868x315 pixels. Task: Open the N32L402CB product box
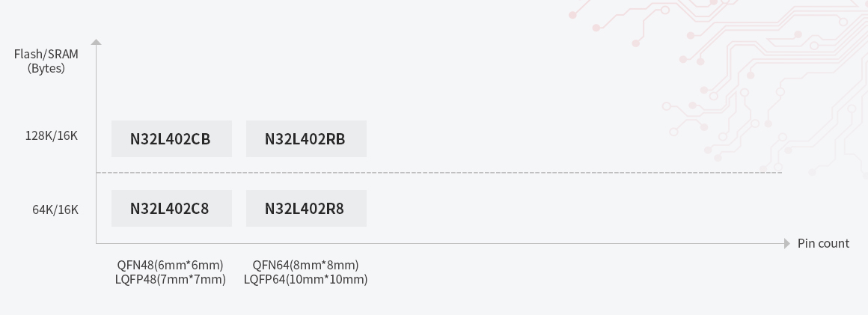pyautogui.click(x=171, y=139)
